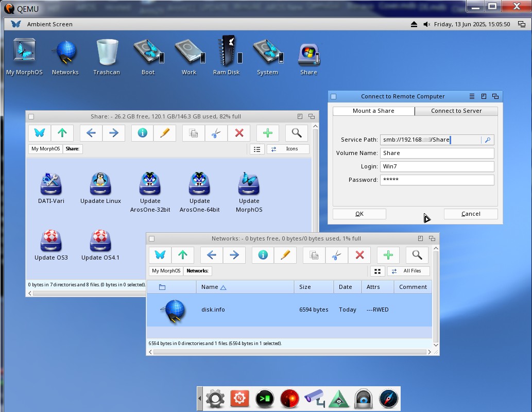Click Networks window horizontal scrollbar
This screenshot has width=532, height=412.
coord(290,352)
